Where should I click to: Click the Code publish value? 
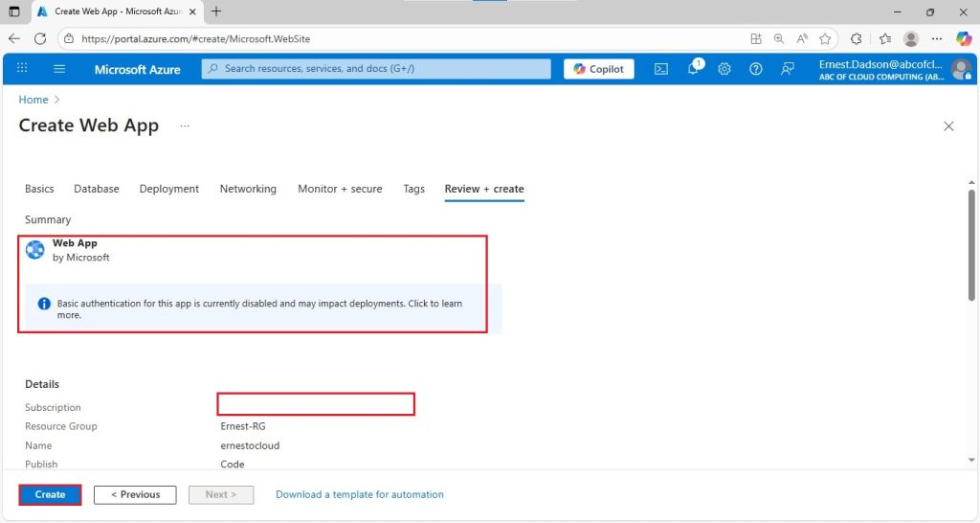tap(233, 465)
